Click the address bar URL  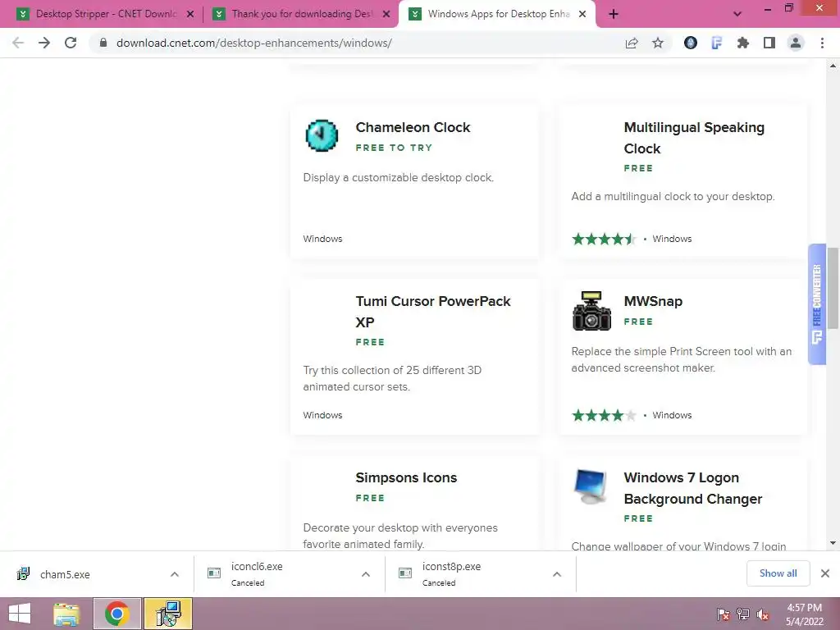[254, 43]
